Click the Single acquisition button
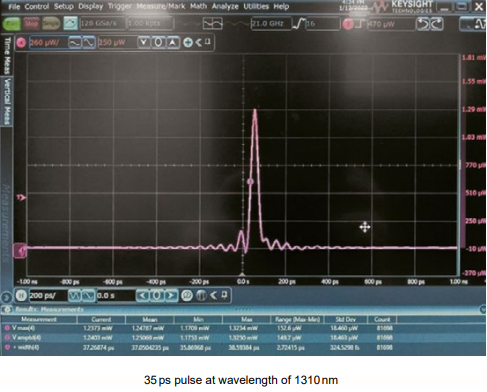Image resolution: width=487 pixels, height=392 pixels. (x=51, y=24)
